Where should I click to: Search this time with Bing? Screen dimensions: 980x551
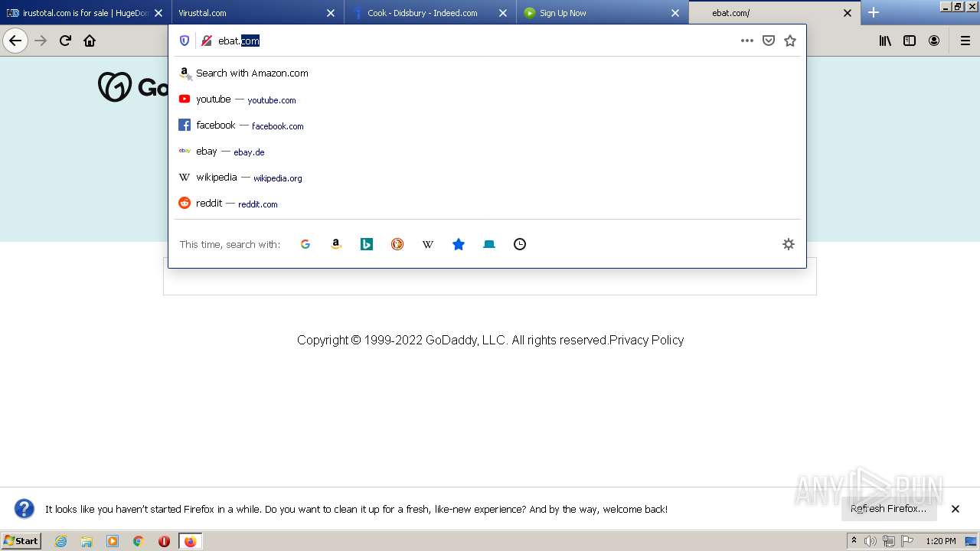click(x=367, y=244)
